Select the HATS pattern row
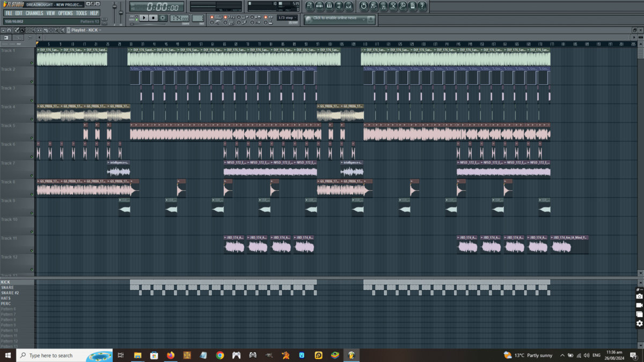The image size is (644, 362). point(6,298)
